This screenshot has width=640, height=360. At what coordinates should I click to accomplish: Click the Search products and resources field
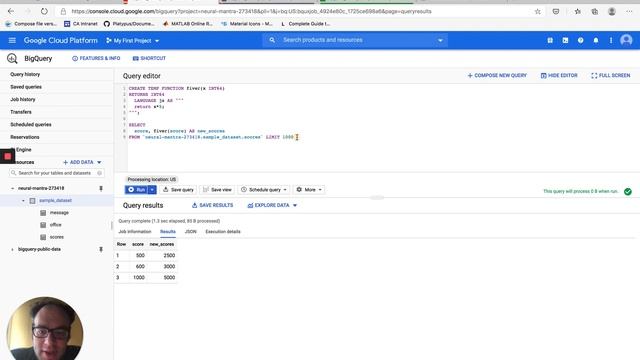(x=355, y=40)
